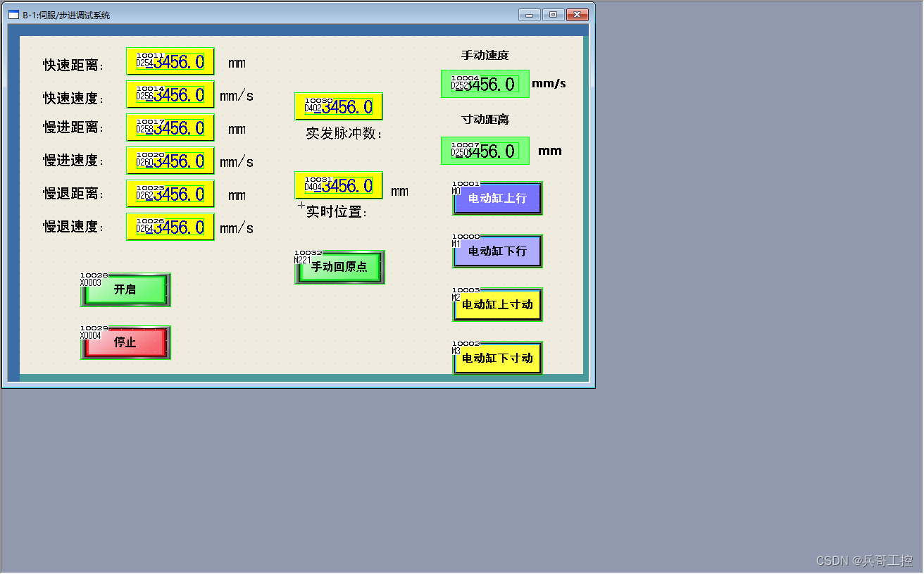
Task: Select the 慢退速度 label
Action: (x=73, y=227)
